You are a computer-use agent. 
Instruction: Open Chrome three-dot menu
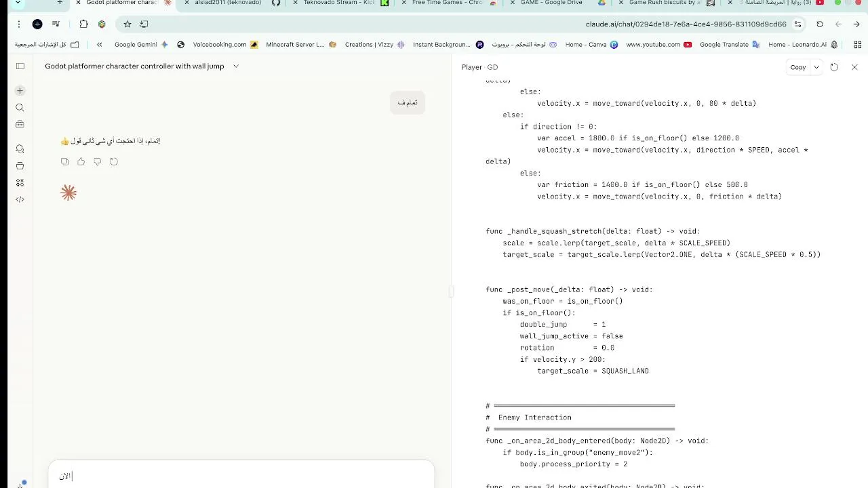tap(18, 24)
